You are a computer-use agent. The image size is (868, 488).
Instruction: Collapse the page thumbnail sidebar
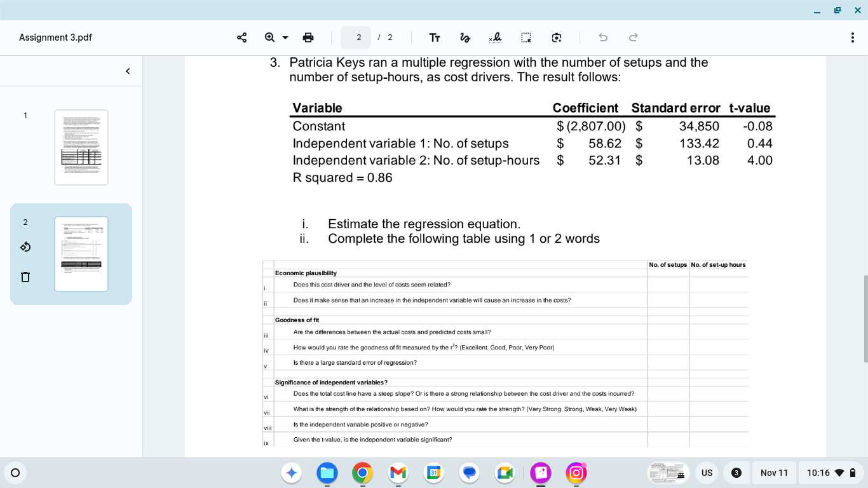point(127,71)
